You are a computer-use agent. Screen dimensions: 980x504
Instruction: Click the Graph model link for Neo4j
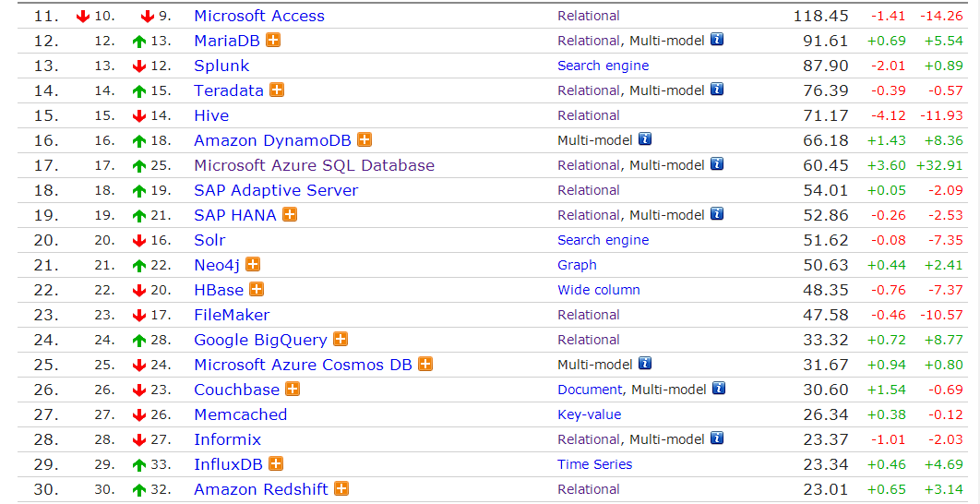[x=577, y=265]
